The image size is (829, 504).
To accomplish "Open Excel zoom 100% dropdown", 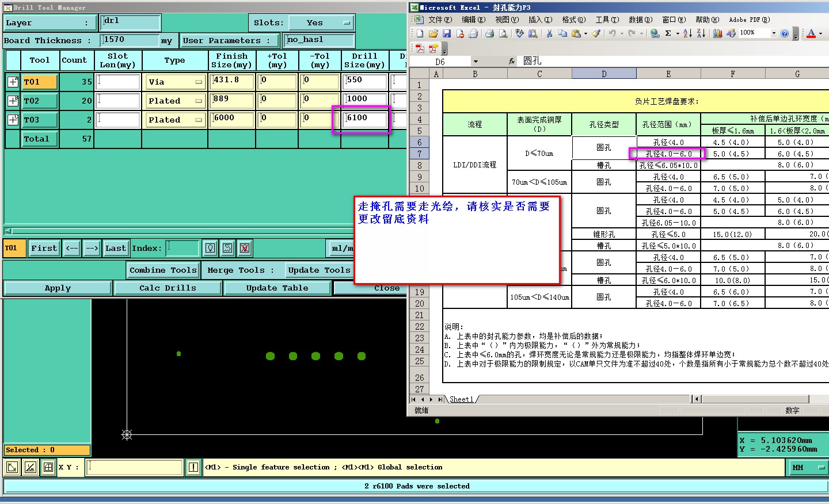I will [x=774, y=33].
